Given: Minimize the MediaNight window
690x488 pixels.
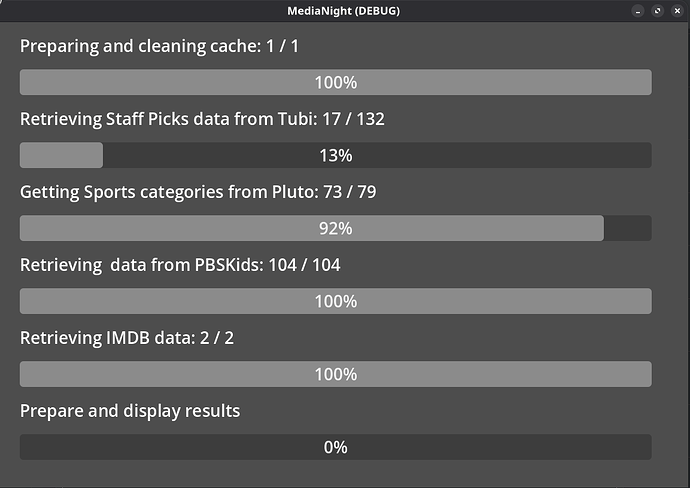Looking at the screenshot, I should (638, 11).
